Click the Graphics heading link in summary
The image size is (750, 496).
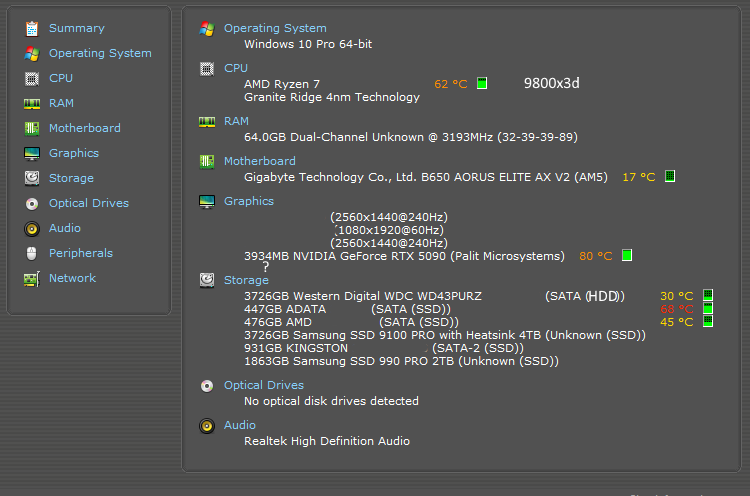[x=249, y=201]
